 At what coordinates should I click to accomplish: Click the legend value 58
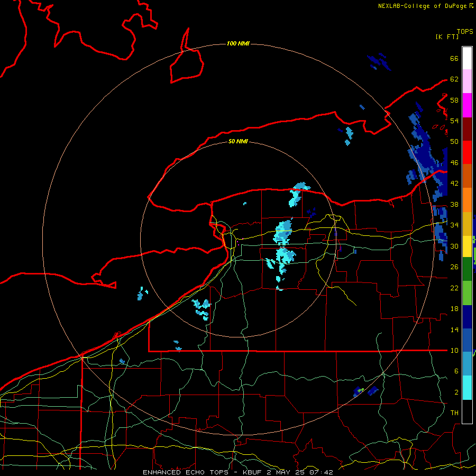454,100
